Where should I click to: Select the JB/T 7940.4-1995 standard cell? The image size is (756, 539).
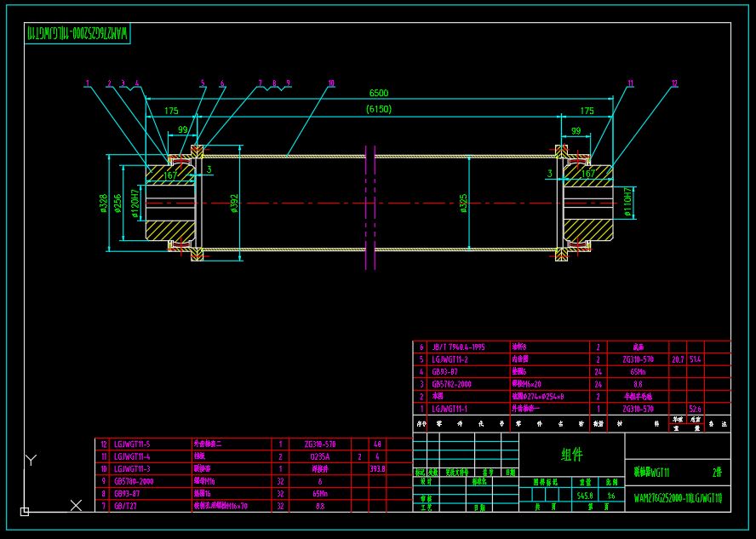pos(459,347)
